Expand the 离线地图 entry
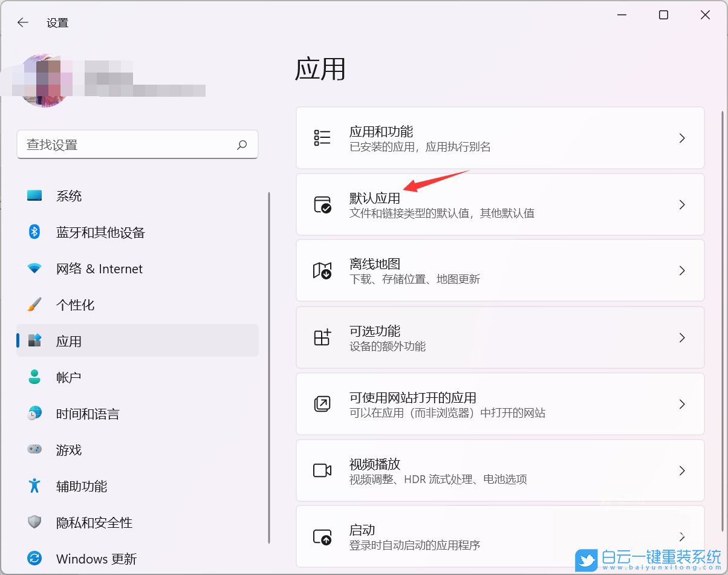728x575 pixels. coord(499,271)
